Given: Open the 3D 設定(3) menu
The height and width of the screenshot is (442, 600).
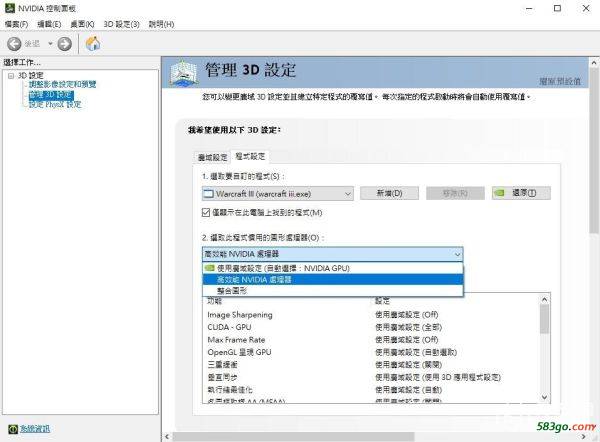Looking at the screenshot, I should [x=121, y=23].
